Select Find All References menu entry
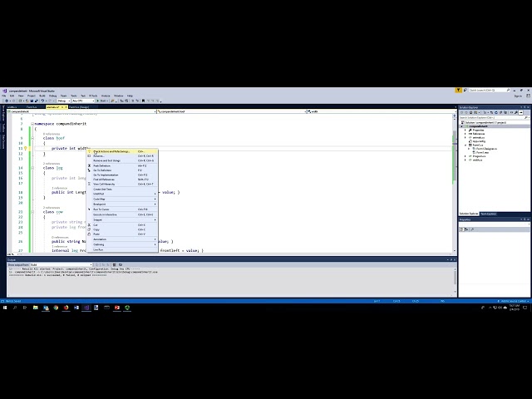532x399 pixels. tap(122, 180)
